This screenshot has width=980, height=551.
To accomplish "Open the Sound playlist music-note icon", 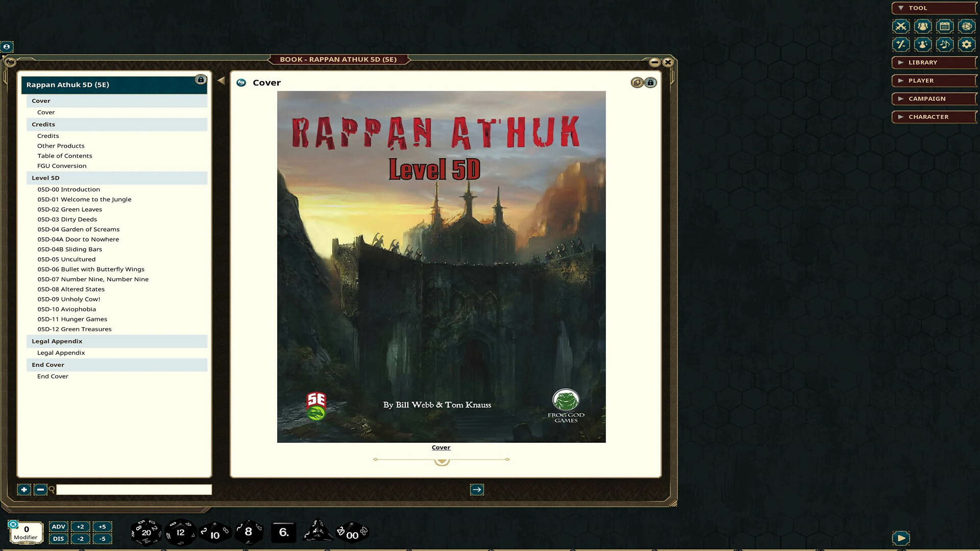I will click(x=945, y=44).
